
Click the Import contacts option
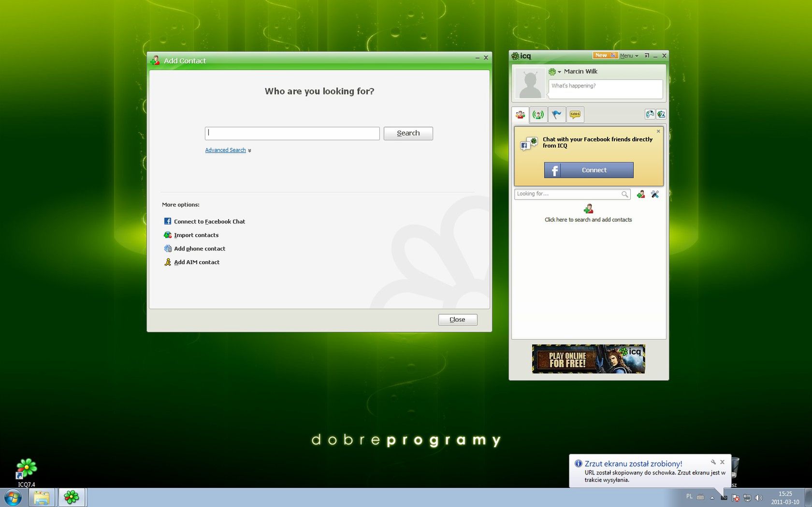[x=191, y=235]
